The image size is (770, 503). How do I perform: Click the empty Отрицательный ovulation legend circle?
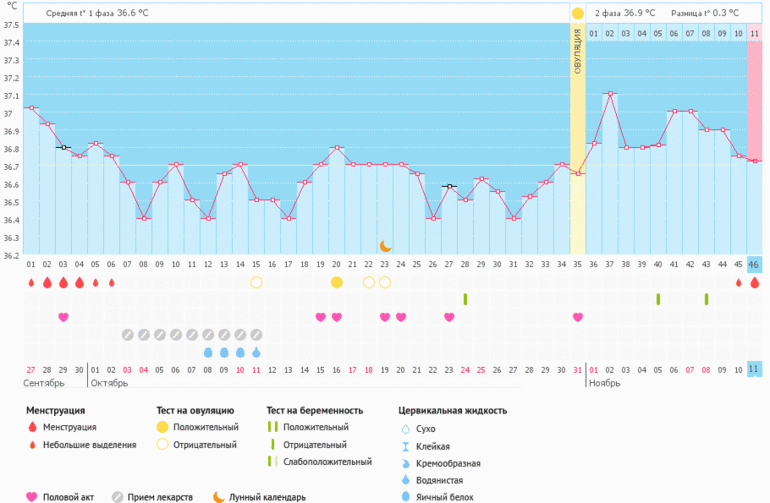163,444
